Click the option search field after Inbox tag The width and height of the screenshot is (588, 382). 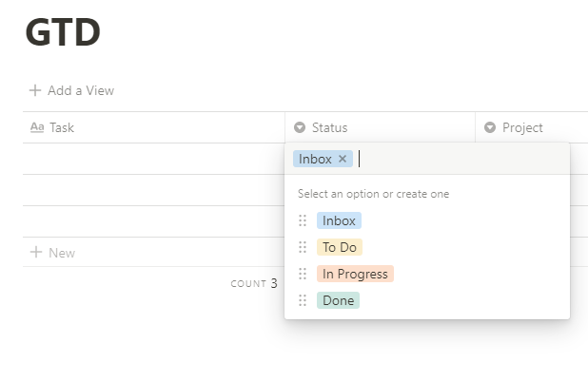(x=457, y=160)
